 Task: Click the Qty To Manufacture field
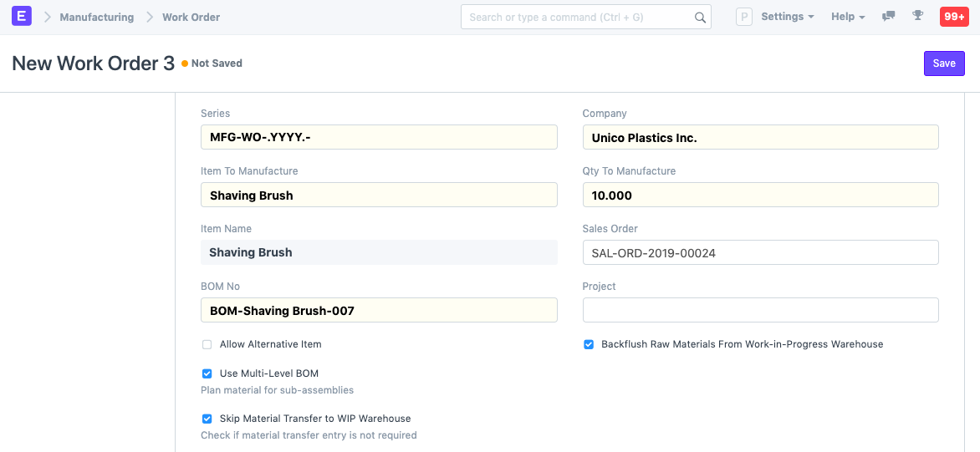click(x=760, y=196)
